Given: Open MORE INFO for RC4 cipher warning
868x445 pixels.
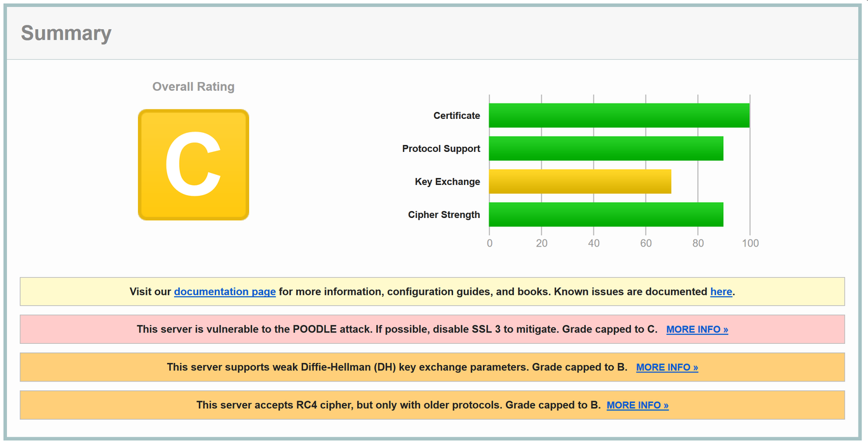Looking at the screenshot, I should (637, 405).
